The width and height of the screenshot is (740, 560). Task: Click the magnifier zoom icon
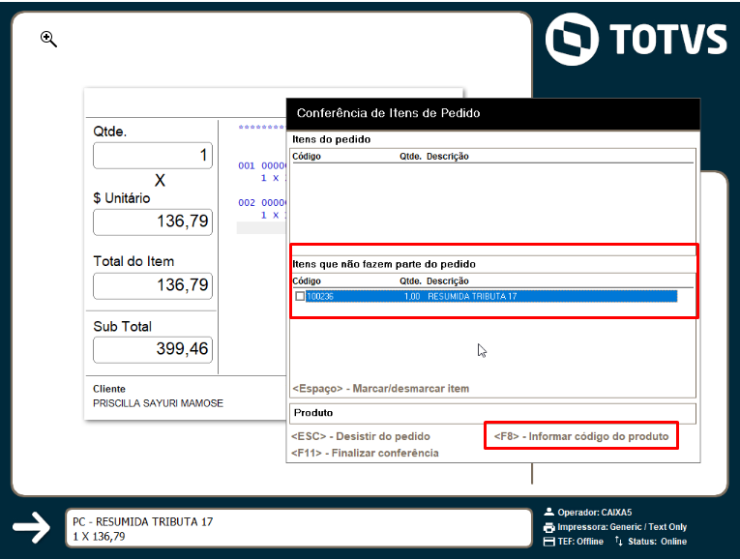click(48, 39)
